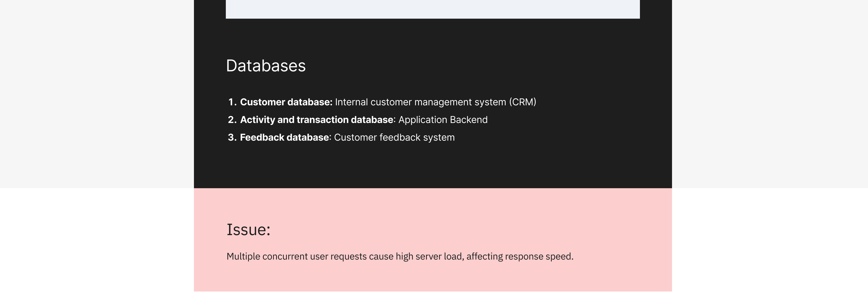Click the Issue: heading
The height and width of the screenshot is (301, 868).
pos(248,230)
